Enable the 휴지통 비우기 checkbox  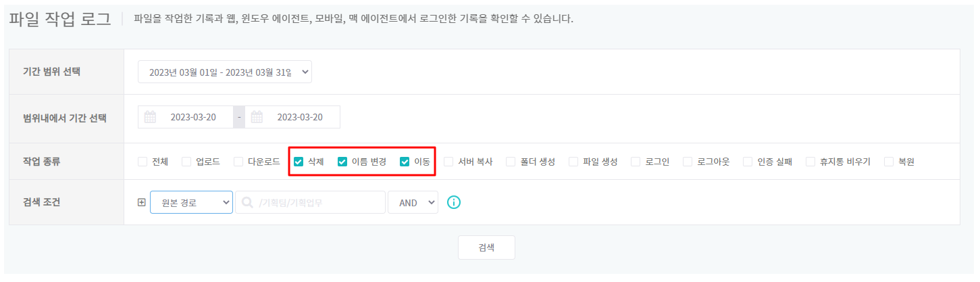(x=810, y=162)
